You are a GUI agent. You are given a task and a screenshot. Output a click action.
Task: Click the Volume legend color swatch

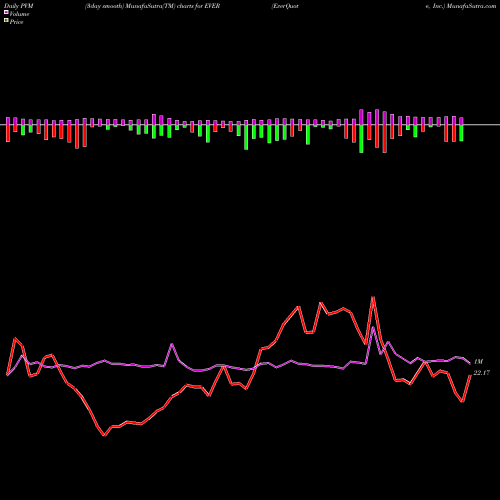point(6,13)
